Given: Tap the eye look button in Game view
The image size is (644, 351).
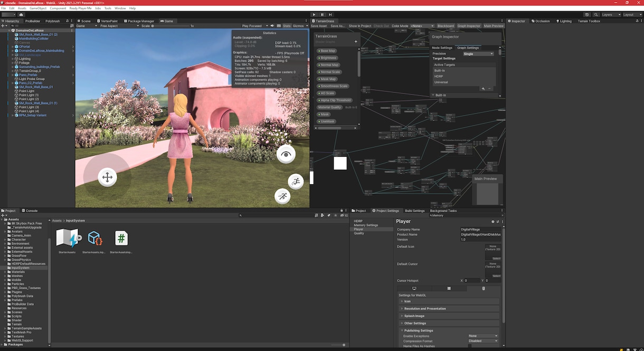Looking at the screenshot, I should point(286,154).
